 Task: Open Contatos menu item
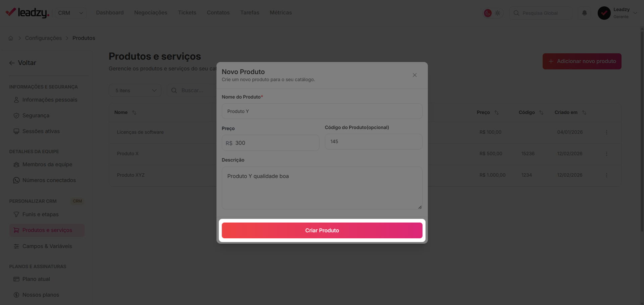tap(218, 13)
